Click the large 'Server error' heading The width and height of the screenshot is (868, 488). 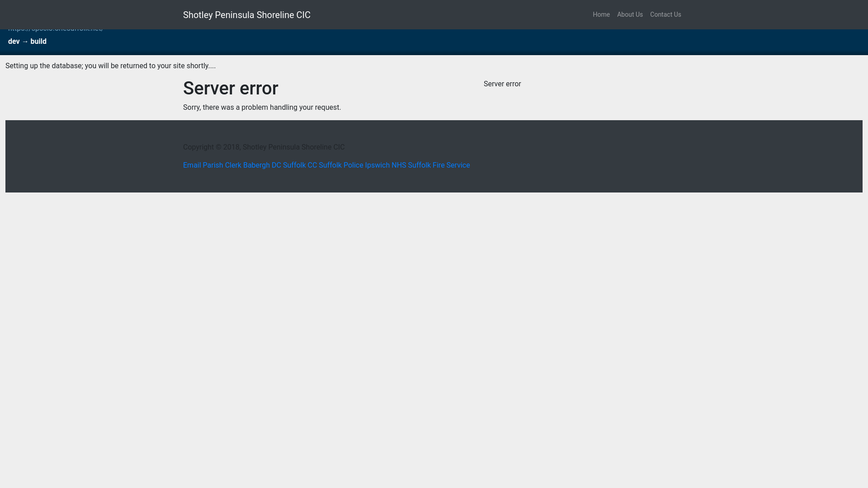click(231, 89)
